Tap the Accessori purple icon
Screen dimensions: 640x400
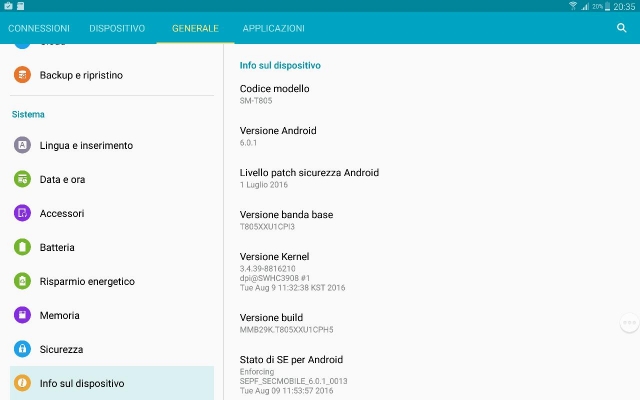tap(22, 213)
